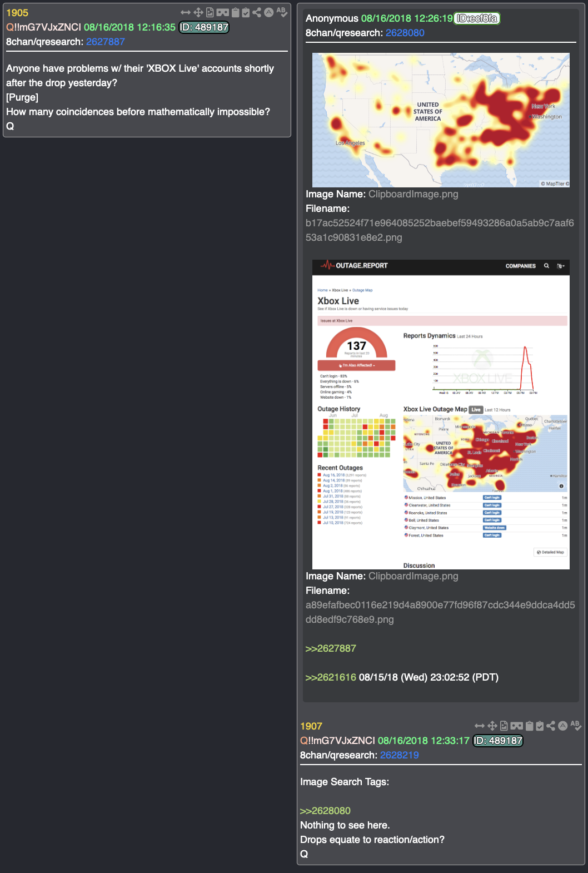Click filename b17ac52524f71e96... png
588x873 pixels.
point(440,230)
